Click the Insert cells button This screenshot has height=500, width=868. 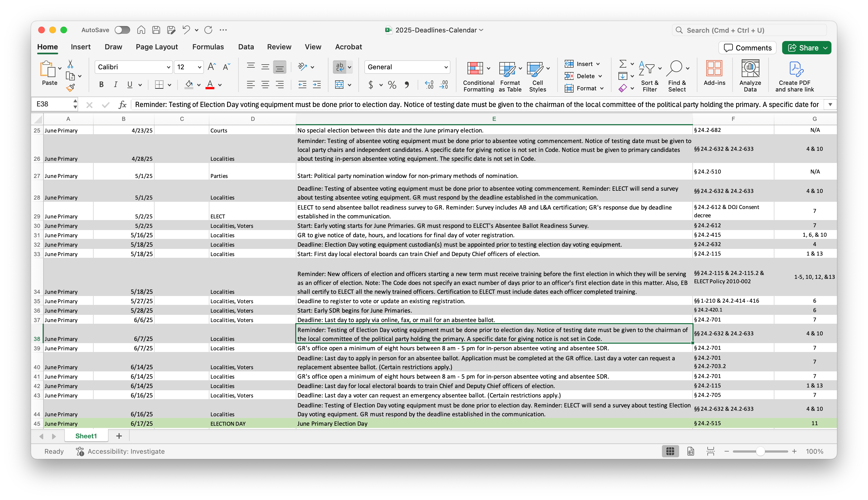(x=582, y=64)
